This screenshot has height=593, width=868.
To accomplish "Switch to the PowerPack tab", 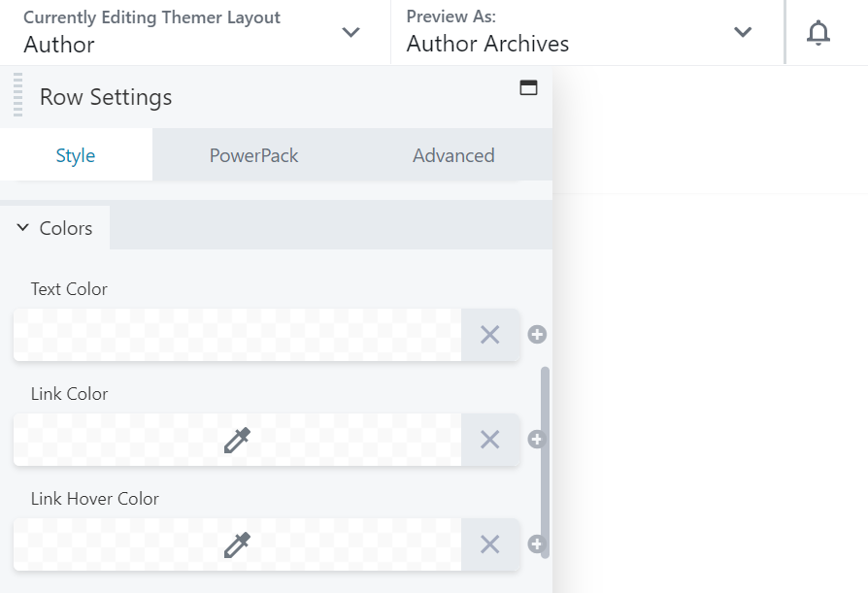I will pyautogui.click(x=253, y=155).
